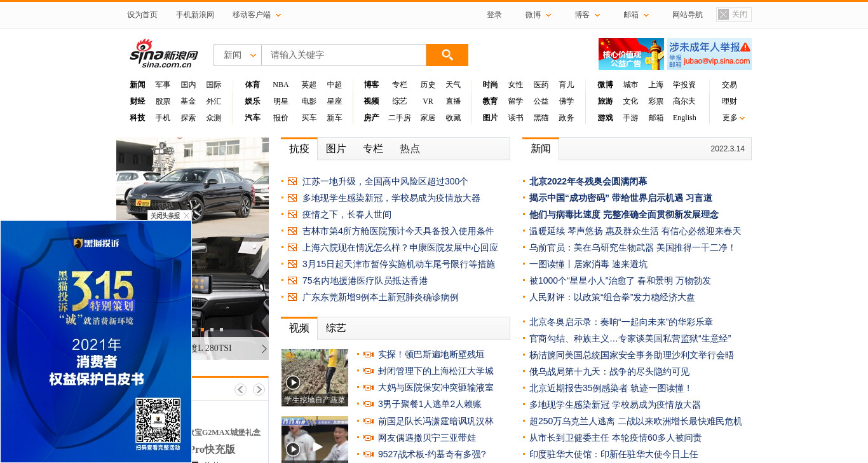Show next carousel item with right arrow
Viewport: 868px width, 463px height.
259,389
